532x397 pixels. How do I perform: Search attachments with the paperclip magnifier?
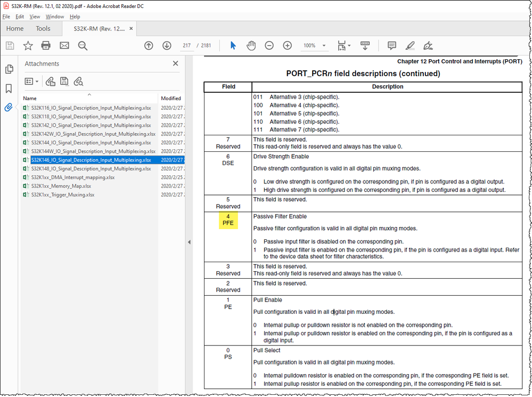[x=78, y=82]
